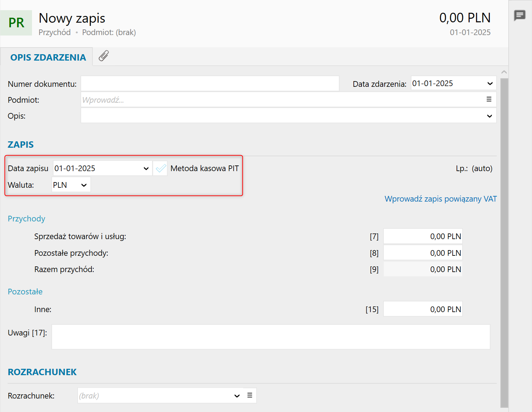Open the Podmiot list menu icon
532x412 pixels.
489,100
